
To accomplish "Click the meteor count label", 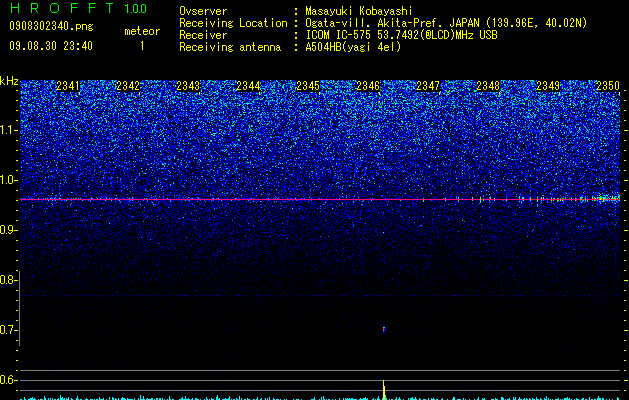I will (142, 31).
